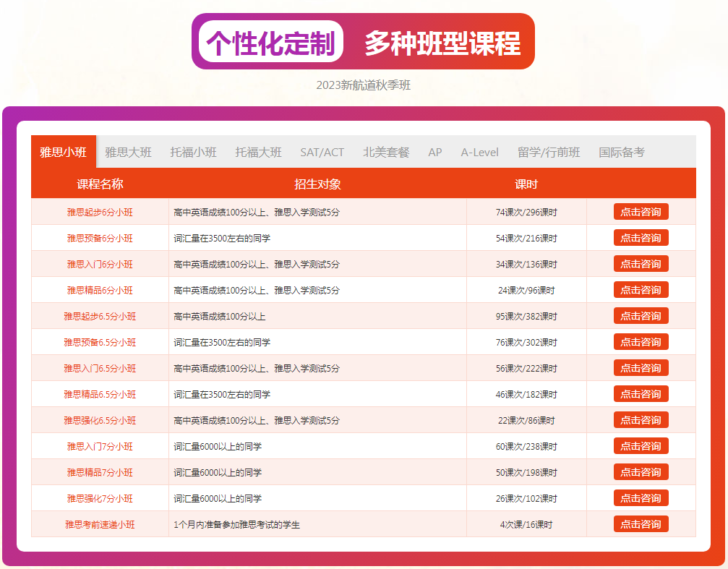Click 点击咨询 for 雅思预备6分小班
The width and height of the screenshot is (728, 569).
(x=641, y=238)
